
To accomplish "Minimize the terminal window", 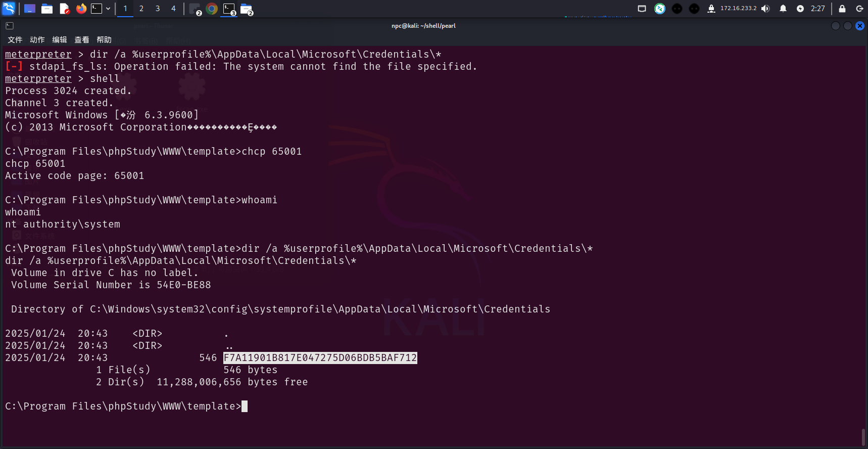I will tap(835, 26).
